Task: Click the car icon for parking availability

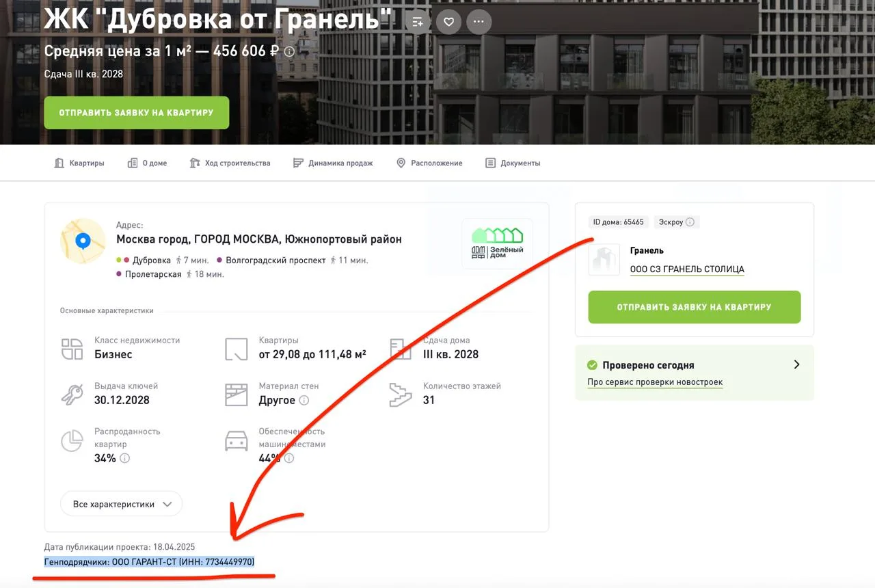Action: (237, 441)
